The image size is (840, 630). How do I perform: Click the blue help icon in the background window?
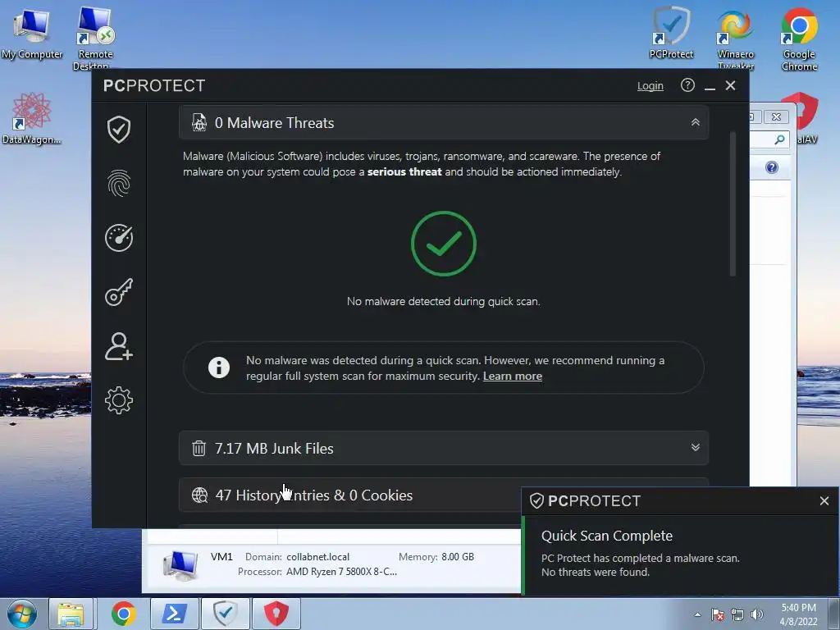(x=771, y=167)
